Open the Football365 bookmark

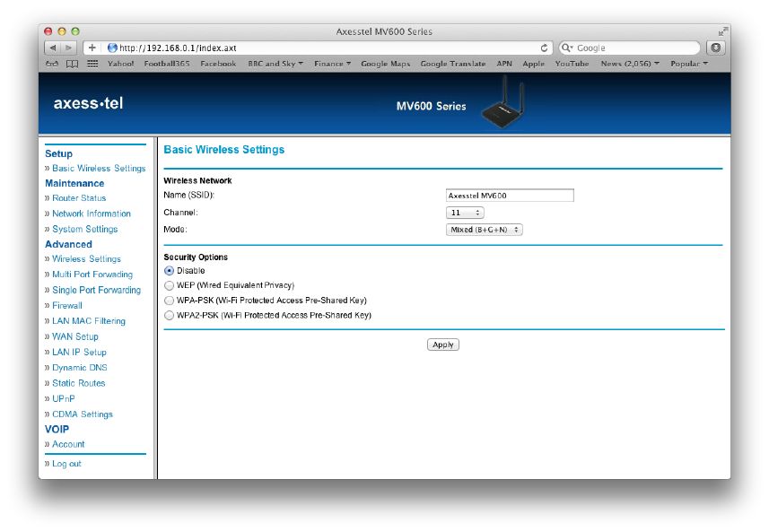(x=167, y=64)
